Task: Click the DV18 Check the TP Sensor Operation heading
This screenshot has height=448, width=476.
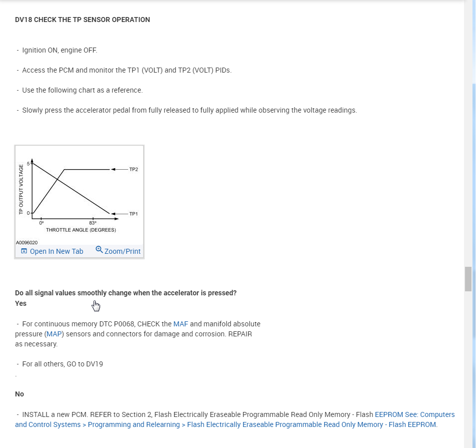Action: tap(83, 20)
